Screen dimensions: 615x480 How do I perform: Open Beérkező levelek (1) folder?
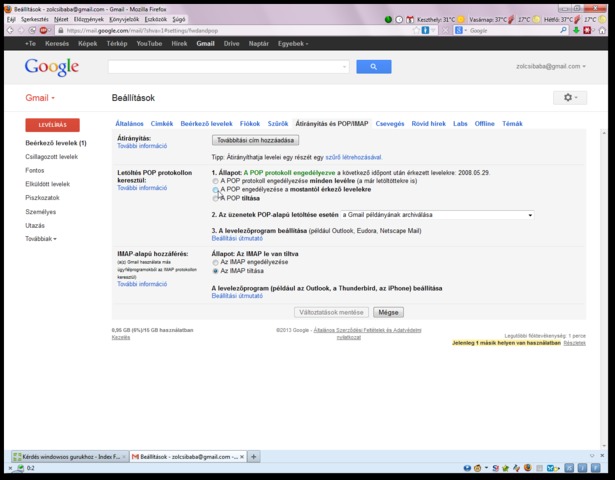click(x=56, y=143)
